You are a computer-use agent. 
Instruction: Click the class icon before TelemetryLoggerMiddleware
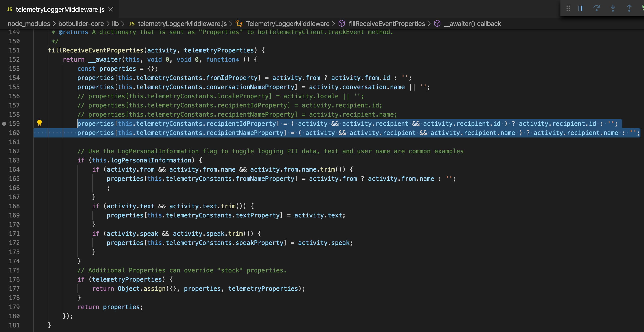coord(238,23)
